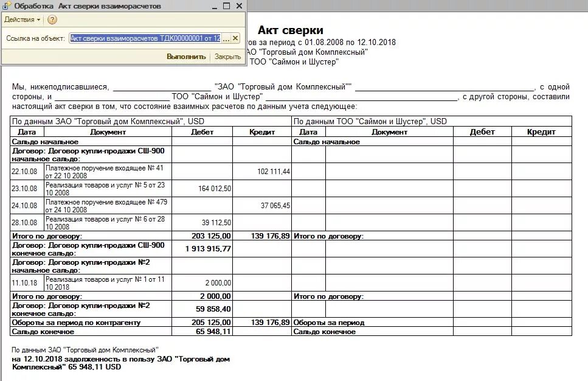Select right-side Кредит column header
The height and width of the screenshot is (381, 588).
click(541, 131)
